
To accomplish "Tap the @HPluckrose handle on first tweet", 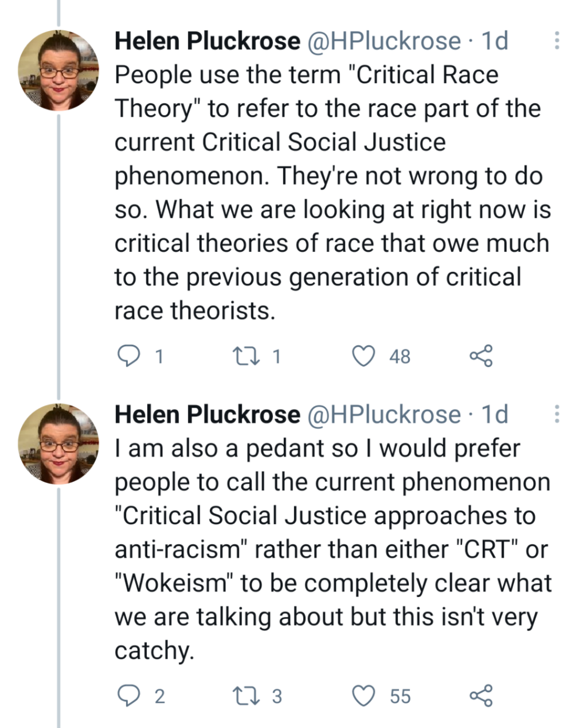I will [x=384, y=41].
